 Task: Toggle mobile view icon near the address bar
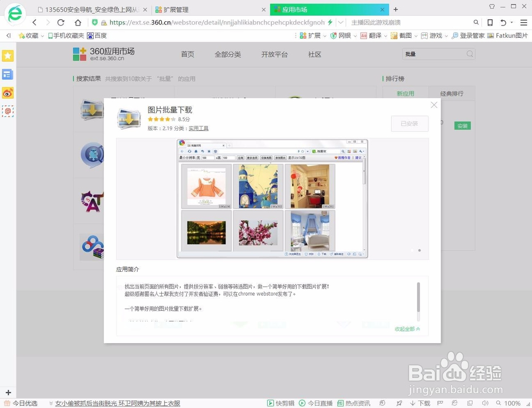[x=490, y=22]
